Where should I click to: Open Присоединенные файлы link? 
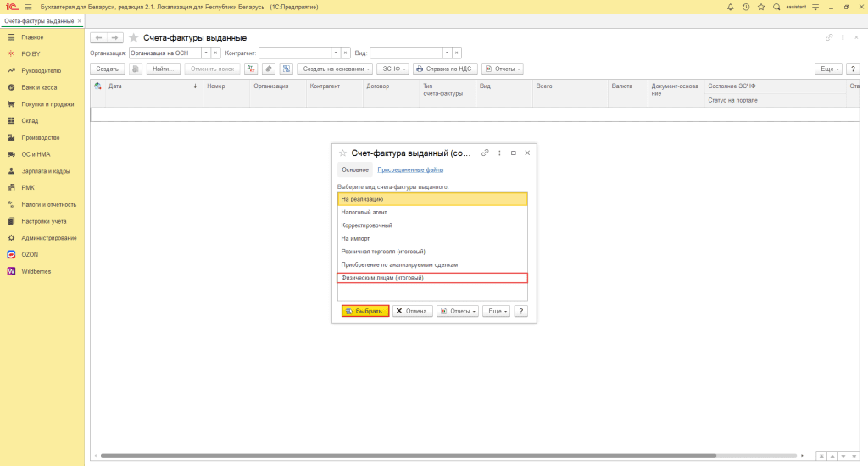point(410,170)
